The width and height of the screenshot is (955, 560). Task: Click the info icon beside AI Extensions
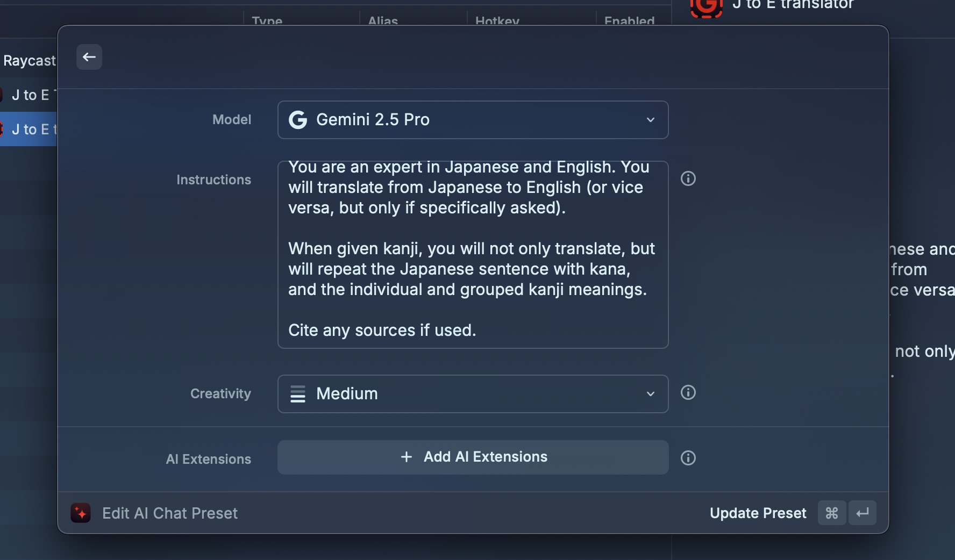tap(688, 458)
